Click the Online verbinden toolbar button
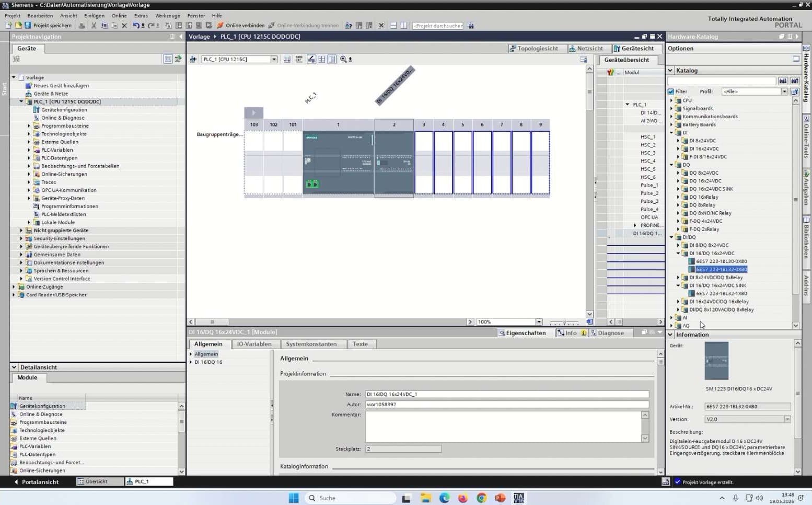The width and height of the screenshot is (812, 505). 241,25
